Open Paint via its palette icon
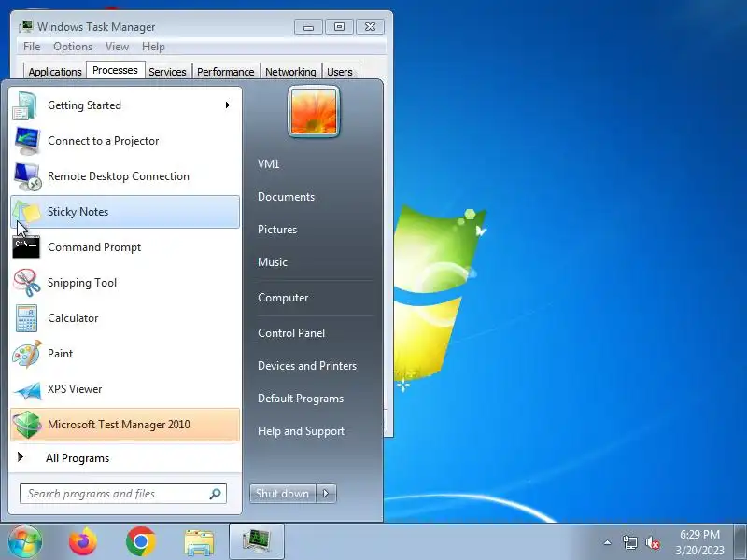 [27, 354]
